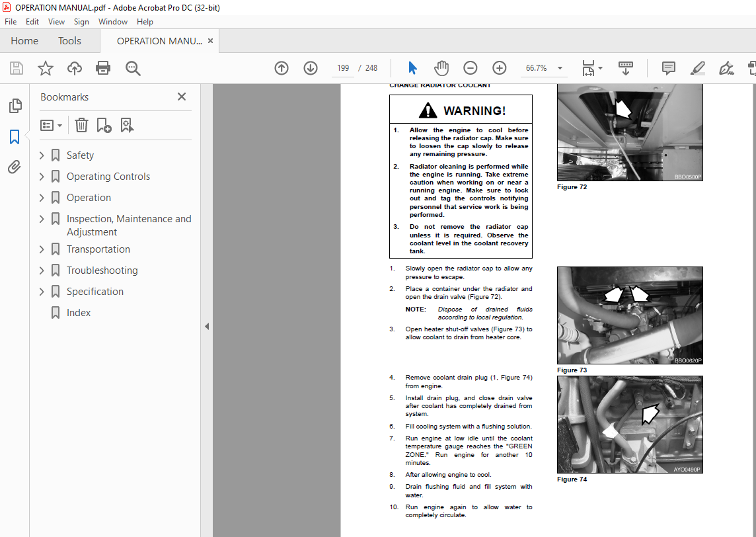Jump to the Transportation bookmark
The height and width of the screenshot is (537, 756).
(x=98, y=249)
